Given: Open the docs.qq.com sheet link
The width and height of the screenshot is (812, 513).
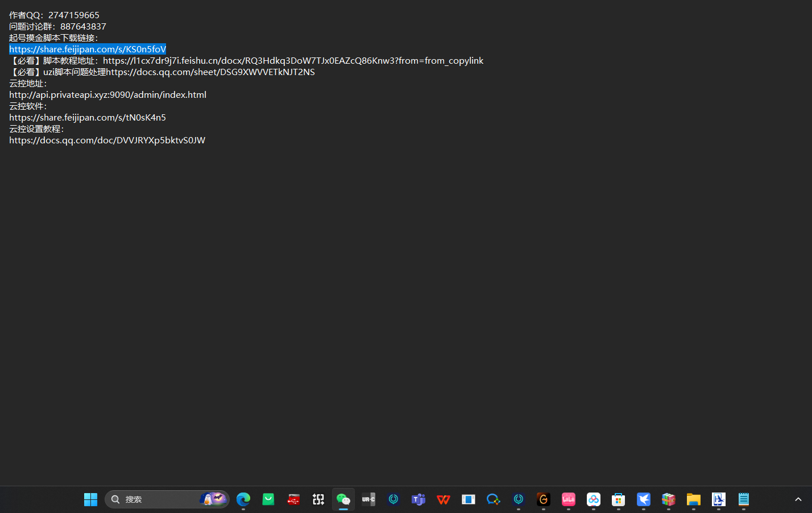Looking at the screenshot, I should [210, 72].
